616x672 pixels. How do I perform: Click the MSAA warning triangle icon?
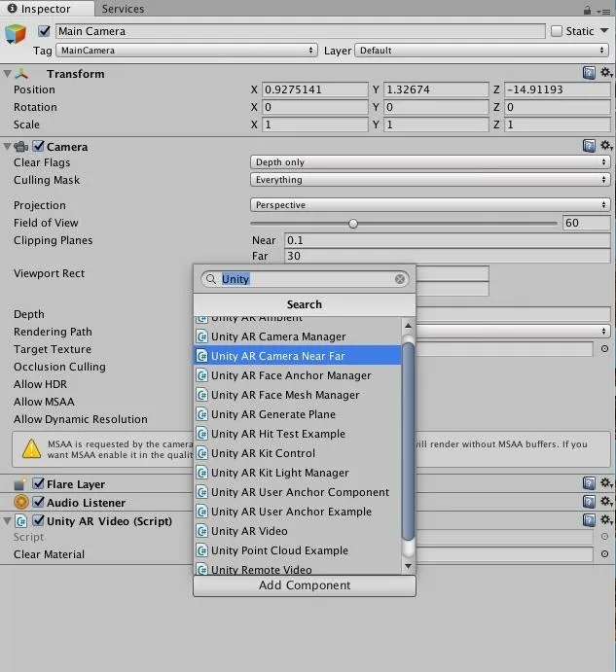click(x=31, y=448)
